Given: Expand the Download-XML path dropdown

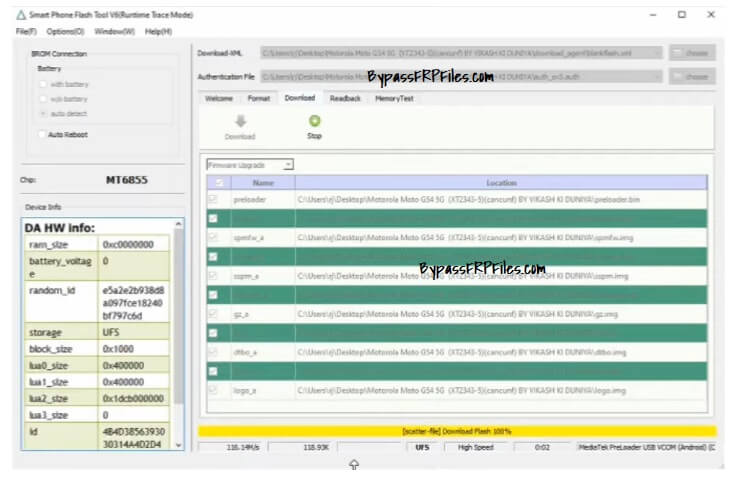Looking at the screenshot, I should (x=656, y=52).
